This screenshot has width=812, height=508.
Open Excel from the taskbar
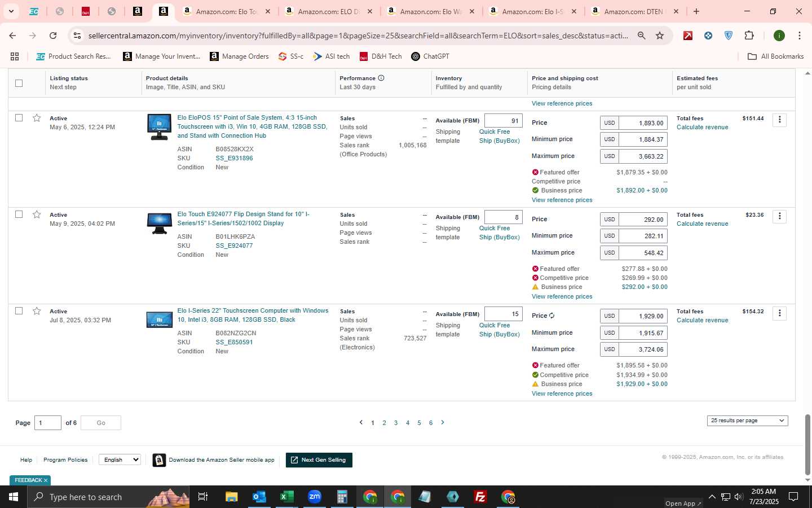(286, 497)
